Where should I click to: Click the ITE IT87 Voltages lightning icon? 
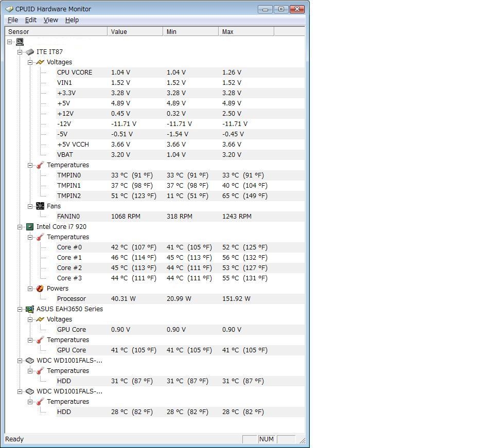point(40,62)
